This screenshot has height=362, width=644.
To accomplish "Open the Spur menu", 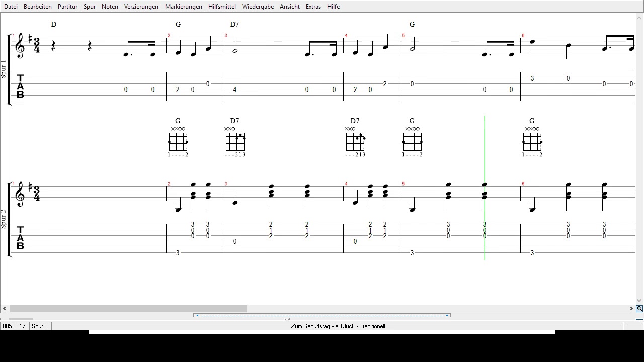I will point(90,7).
